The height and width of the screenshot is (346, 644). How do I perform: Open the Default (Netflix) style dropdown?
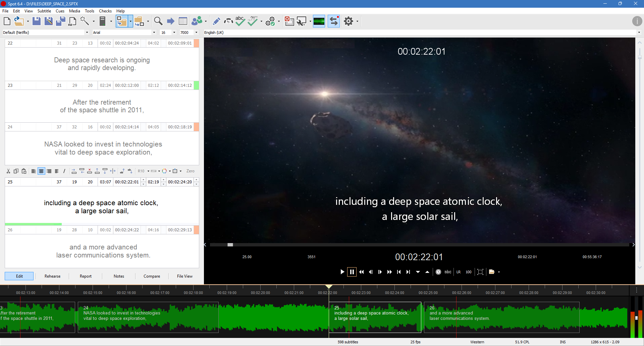[87, 32]
